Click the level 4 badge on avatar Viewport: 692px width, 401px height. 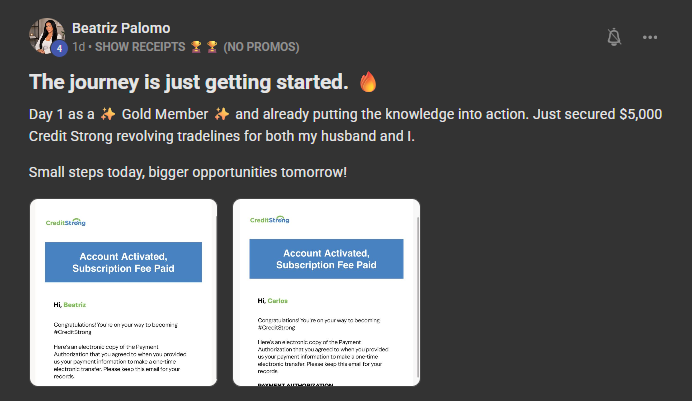(59, 49)
